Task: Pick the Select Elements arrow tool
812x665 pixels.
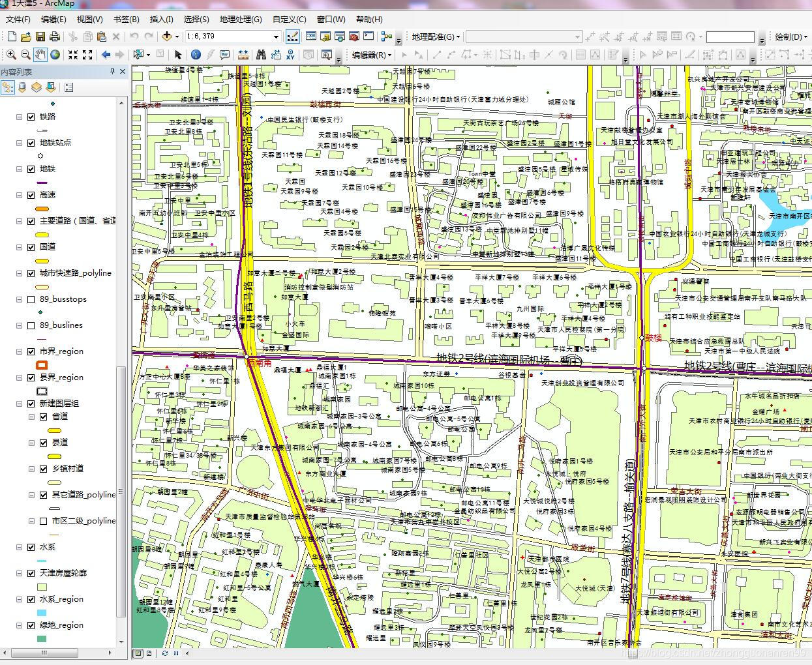Action: click(177, 55)
